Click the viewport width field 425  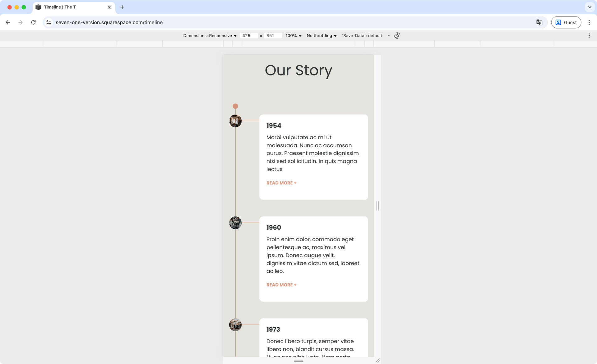point(248,35)
